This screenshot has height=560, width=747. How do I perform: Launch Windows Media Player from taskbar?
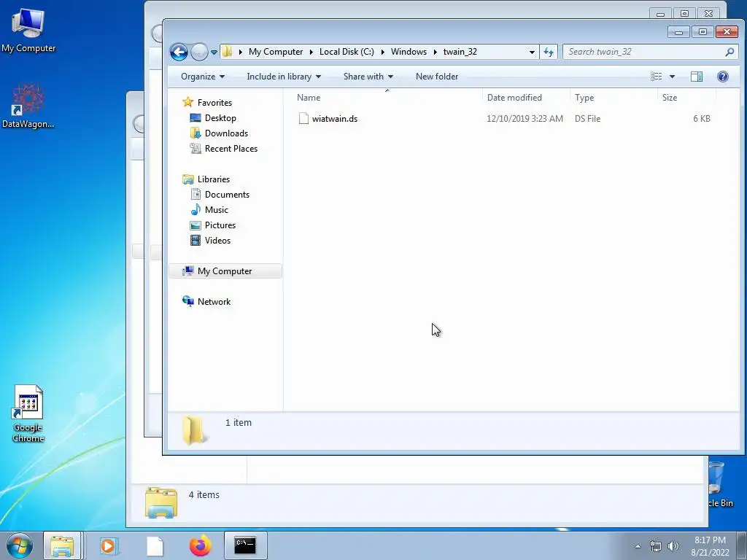click(x=108, y=545)
